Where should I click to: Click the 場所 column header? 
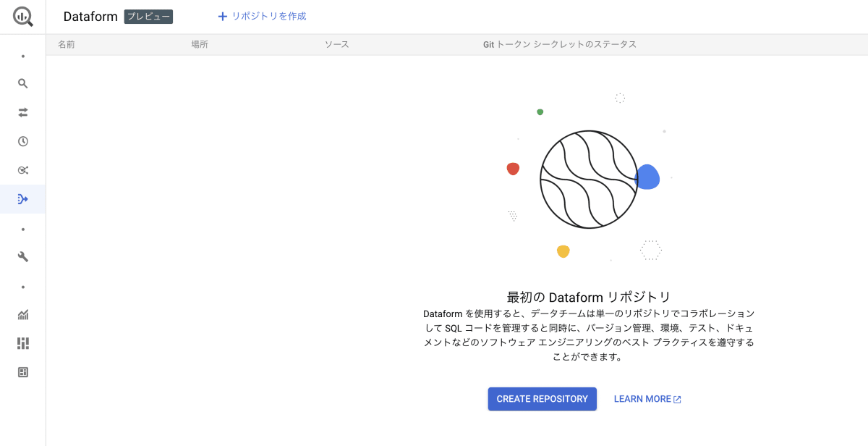point(200,44)
